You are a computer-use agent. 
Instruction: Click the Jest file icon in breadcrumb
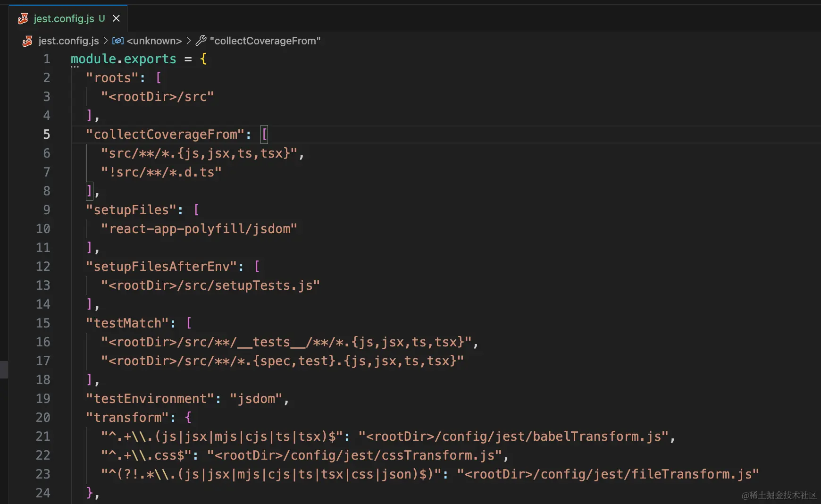tap(27, 41)
